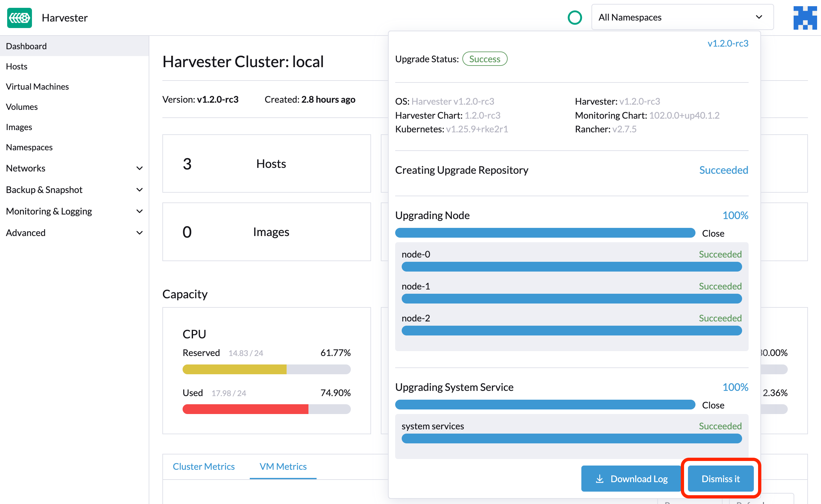This screenshot has width=821, height=504.
Task: Click the Harvester logo icon
Action: point(19,18)
